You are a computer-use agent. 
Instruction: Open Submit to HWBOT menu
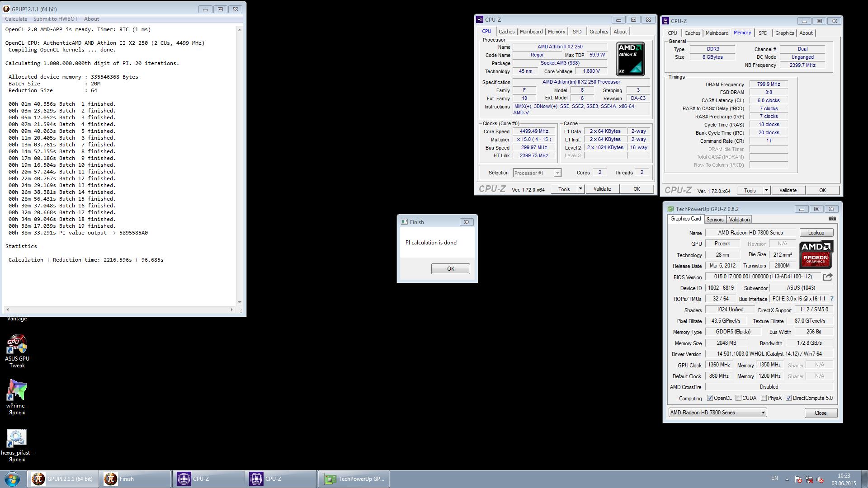pyautogui.click(x=56, y=19)
